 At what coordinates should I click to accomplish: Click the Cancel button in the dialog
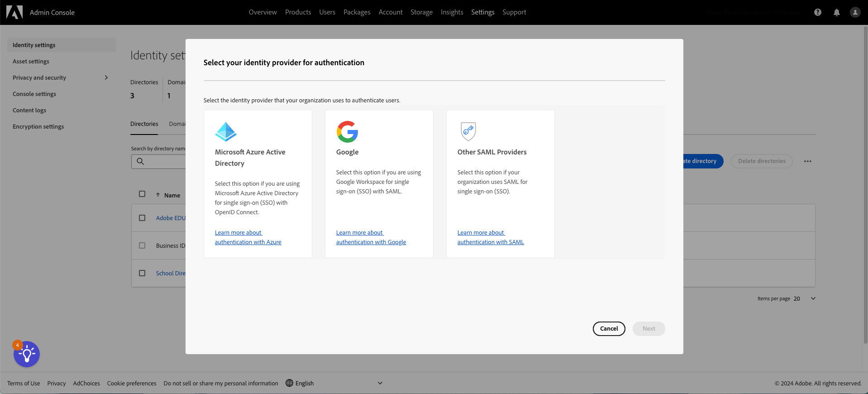[x=609, y=329]
